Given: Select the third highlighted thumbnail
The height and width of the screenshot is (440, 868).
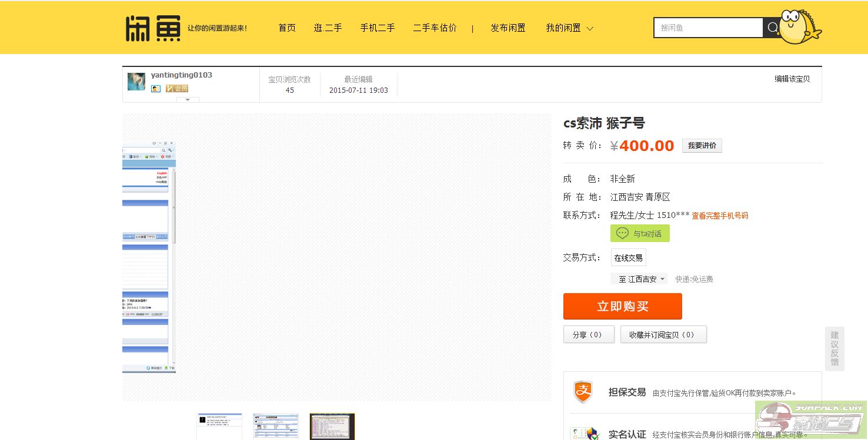Looking at the screenshot, I should tap(332, 426).
